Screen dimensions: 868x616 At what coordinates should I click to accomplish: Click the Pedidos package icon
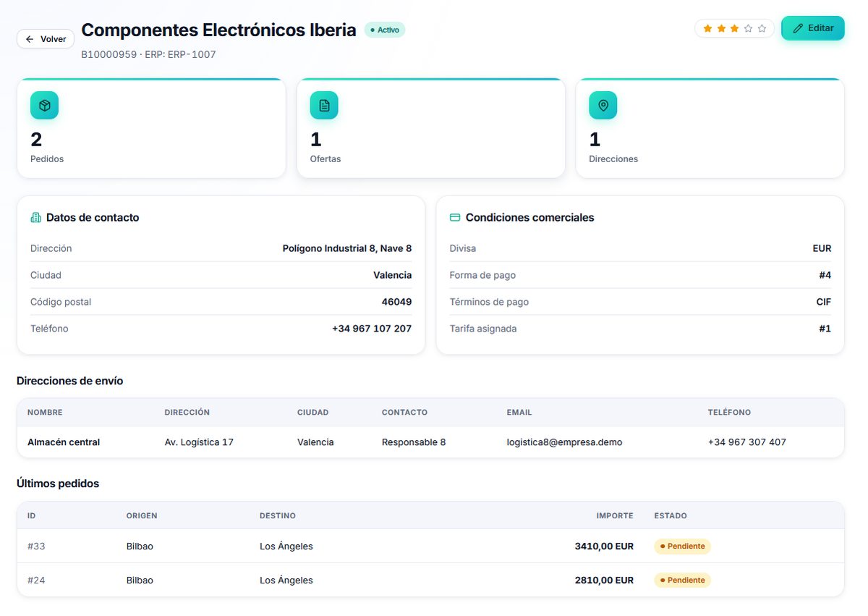(44, 106)
